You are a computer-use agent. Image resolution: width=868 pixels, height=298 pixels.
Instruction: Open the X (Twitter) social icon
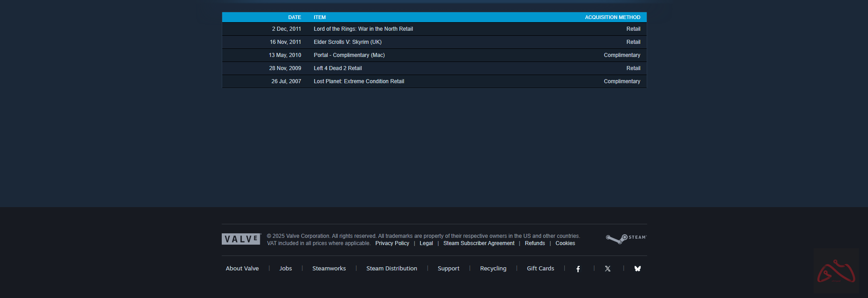[x=608, y=269]
